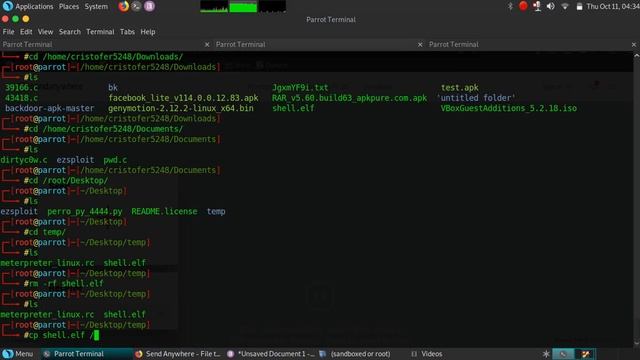Image resolution: width=640 pixels, height=360 pixels.
Task: Open the System menu
Action: click(x=96, y=7)
